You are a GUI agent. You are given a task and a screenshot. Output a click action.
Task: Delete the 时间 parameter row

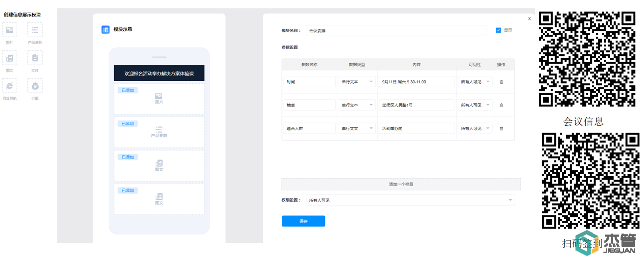(x=501, y=82)
